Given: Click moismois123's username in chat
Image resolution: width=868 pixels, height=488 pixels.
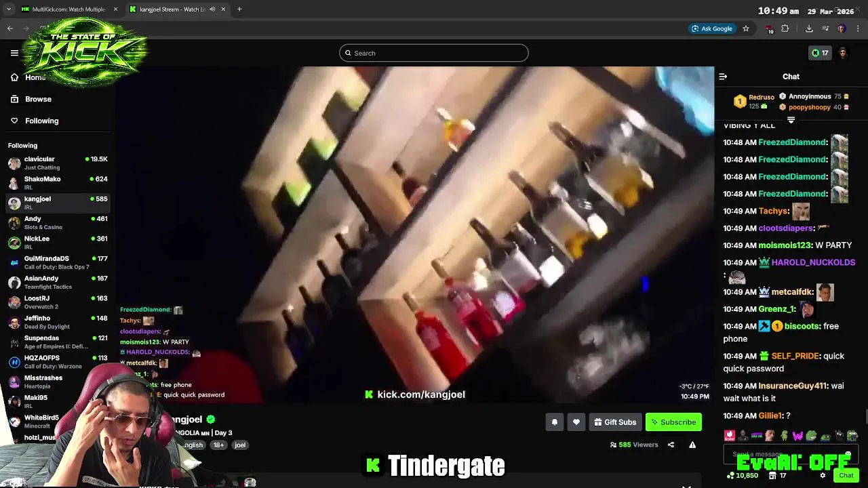Looking at the screenshot, I should 784,245.
